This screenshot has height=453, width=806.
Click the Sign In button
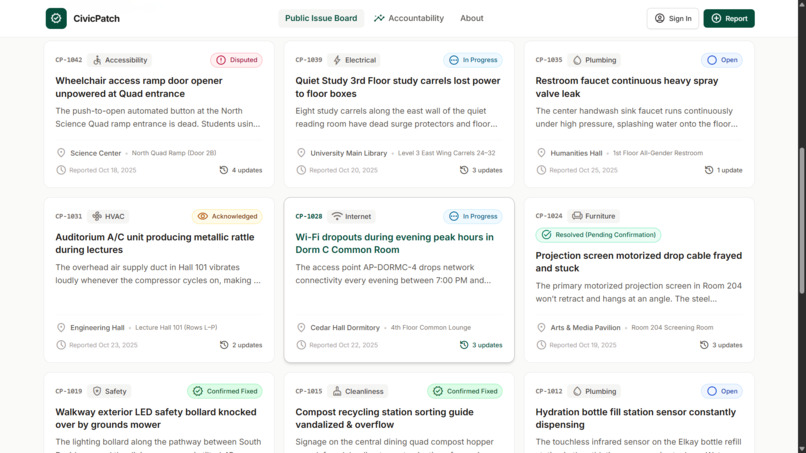(672, 19)
